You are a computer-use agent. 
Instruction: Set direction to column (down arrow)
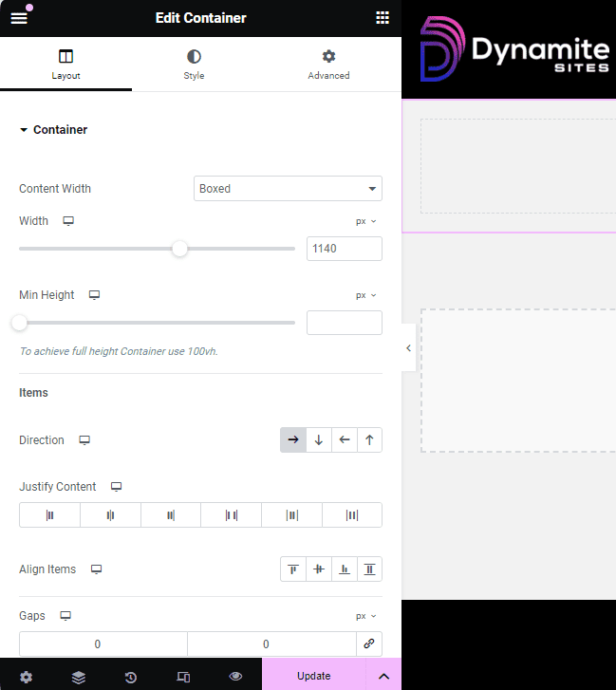319,440
